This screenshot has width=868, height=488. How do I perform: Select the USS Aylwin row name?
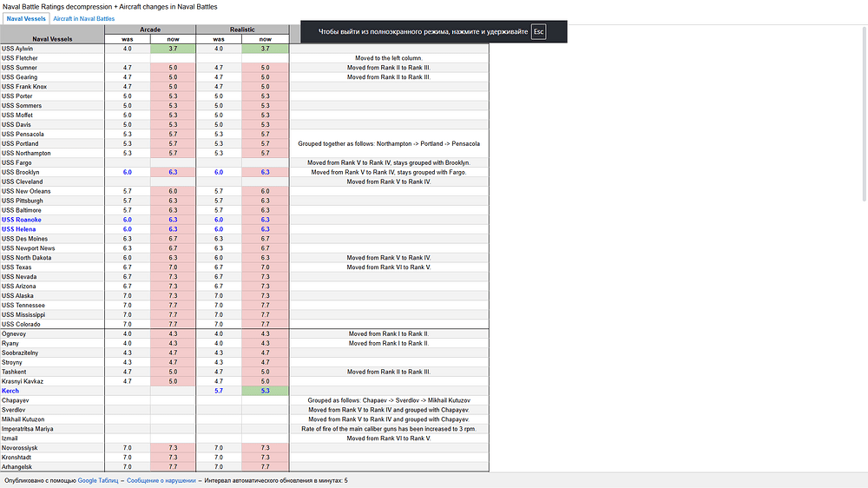pos(52,49)
